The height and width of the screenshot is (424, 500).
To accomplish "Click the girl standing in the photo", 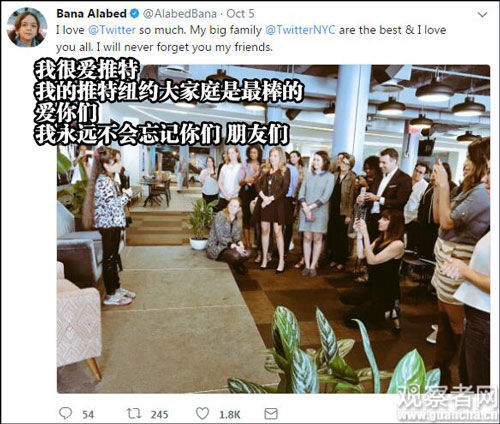I will point(111,226).
